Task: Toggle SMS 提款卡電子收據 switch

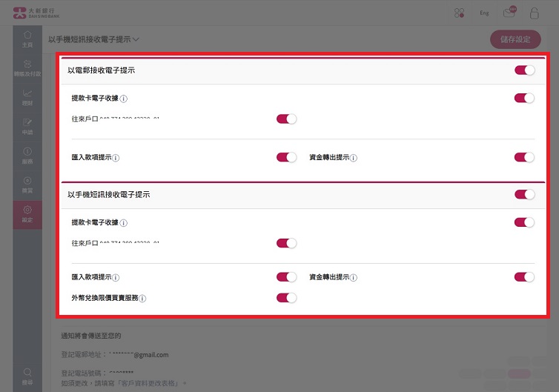Action: pyautogui.click(x=524, y=222)
